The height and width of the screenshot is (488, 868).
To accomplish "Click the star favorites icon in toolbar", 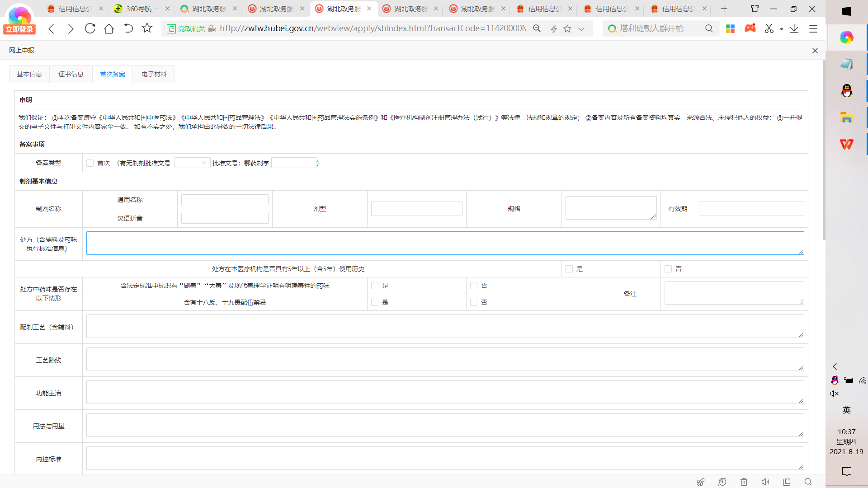I will (147, 28).
